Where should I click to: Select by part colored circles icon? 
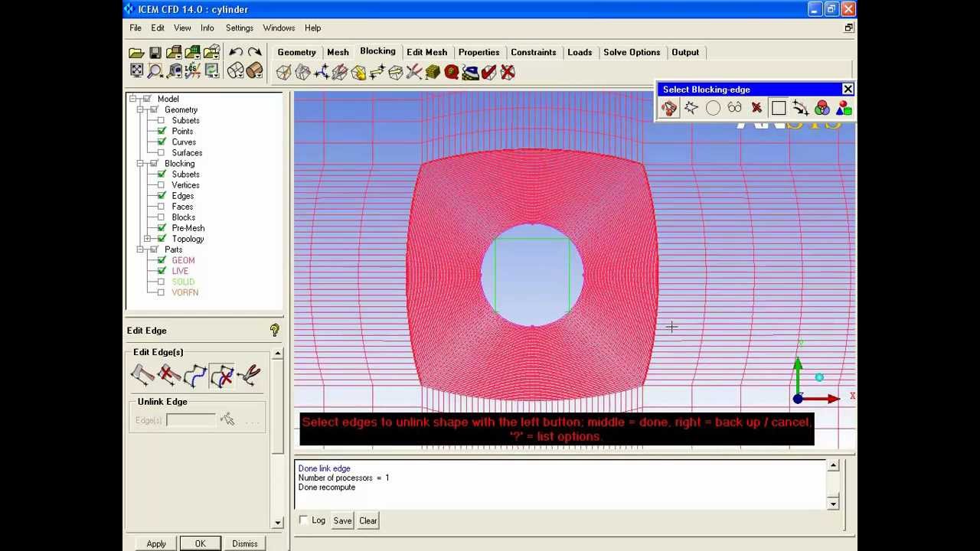822,109
